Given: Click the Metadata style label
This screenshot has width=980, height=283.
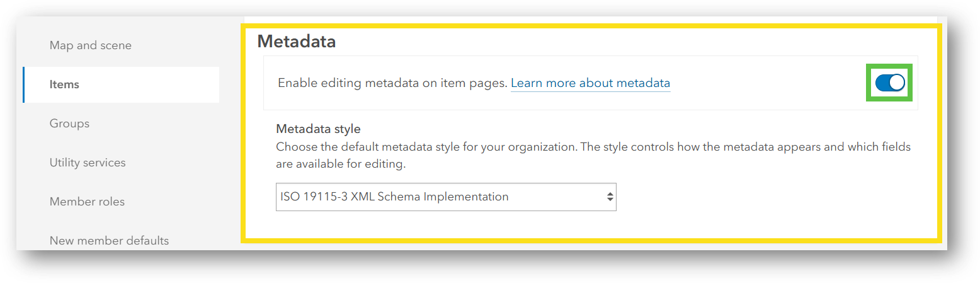Looking at the screenshot, I should (x=318, y=129).
